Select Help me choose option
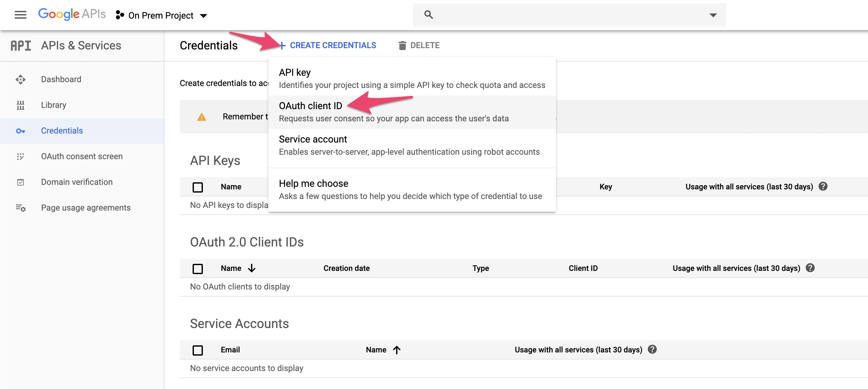Image resolution: width=868 pixels, height=389 pixels. 412,190
